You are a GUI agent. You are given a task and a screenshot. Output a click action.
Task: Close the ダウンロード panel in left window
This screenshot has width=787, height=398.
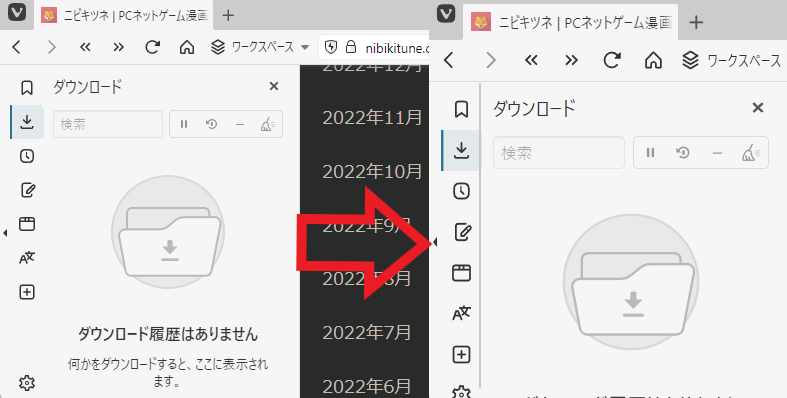click(274, 86)
